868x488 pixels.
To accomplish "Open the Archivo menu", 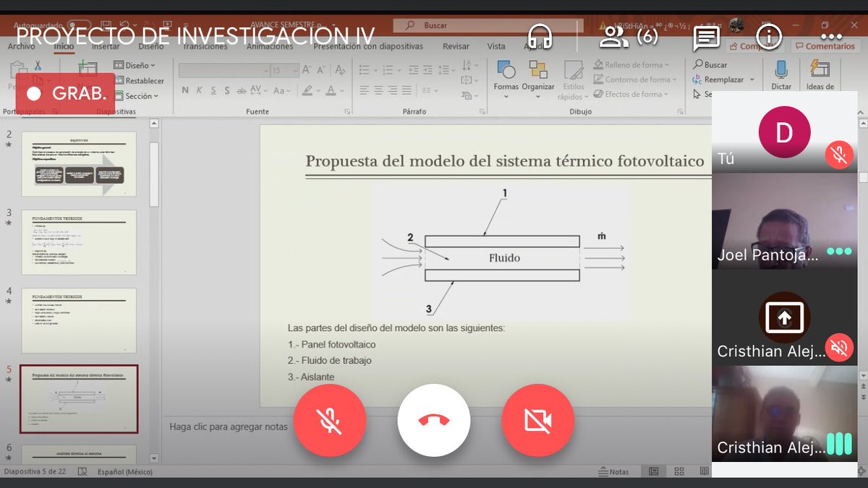I will tap(21, 46).
